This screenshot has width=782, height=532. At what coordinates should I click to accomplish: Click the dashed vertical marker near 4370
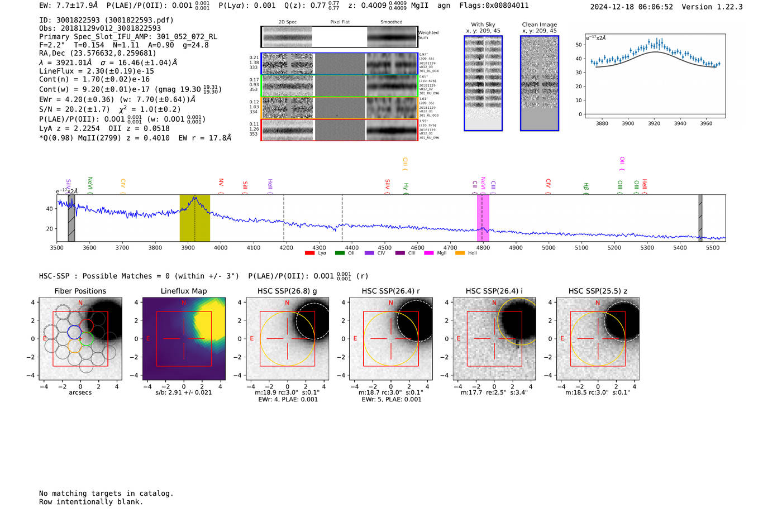tap(342, 218)
